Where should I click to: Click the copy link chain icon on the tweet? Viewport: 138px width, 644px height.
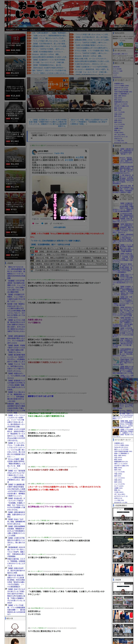pos(51,223)
